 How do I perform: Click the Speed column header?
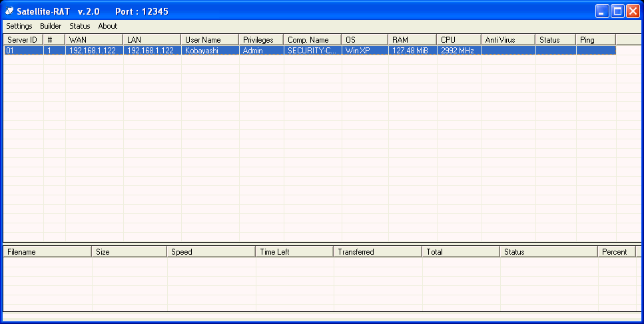point(210,252)
